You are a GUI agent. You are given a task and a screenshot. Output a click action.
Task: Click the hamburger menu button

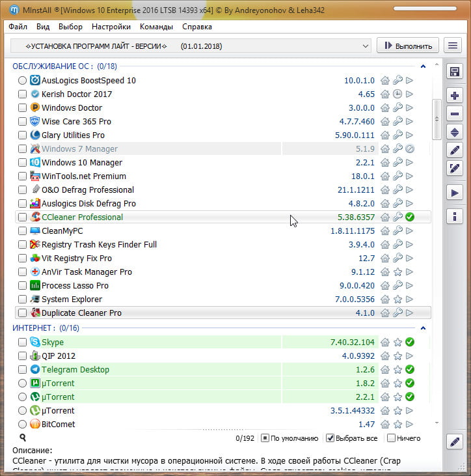pyautogui.click(x=453, y=46)
